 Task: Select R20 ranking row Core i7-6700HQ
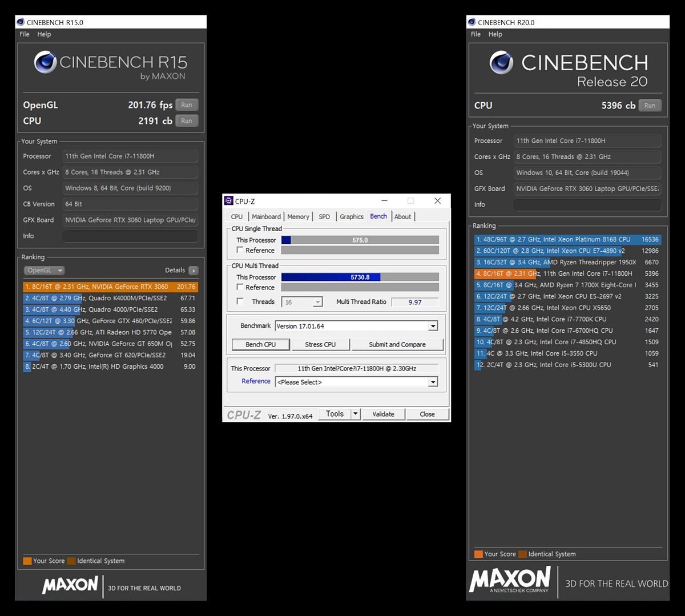pos(567,331)
